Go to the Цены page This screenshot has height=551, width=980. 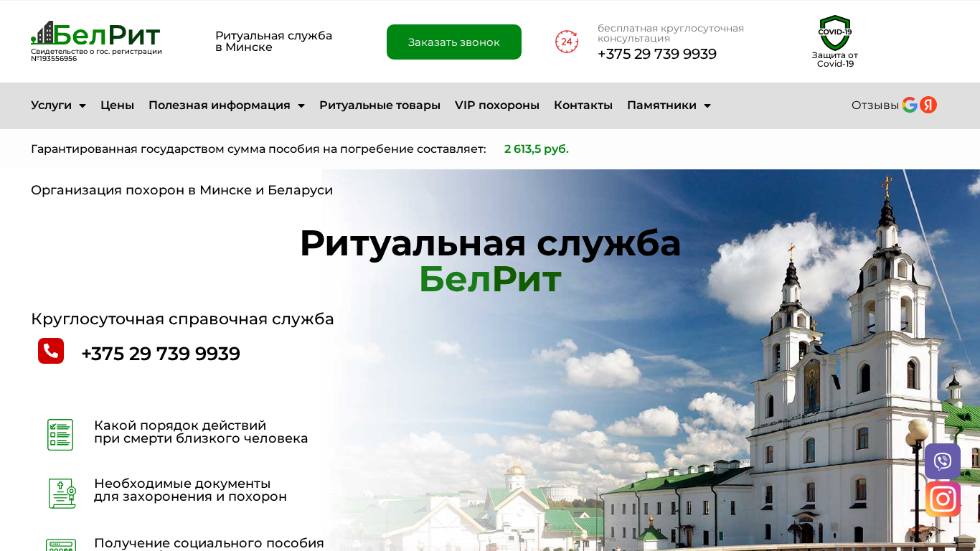[x=117, y=105]
